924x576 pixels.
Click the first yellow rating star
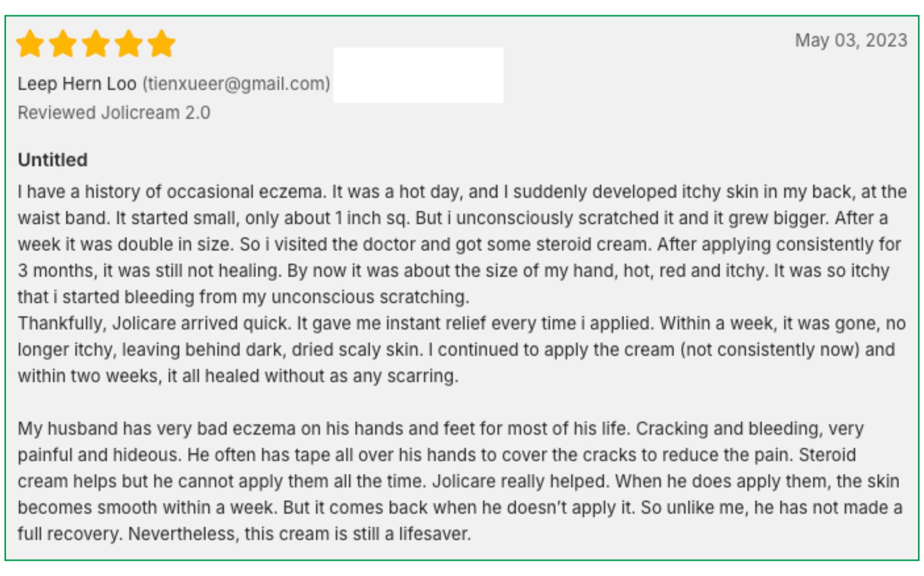[x=30, y=43]
